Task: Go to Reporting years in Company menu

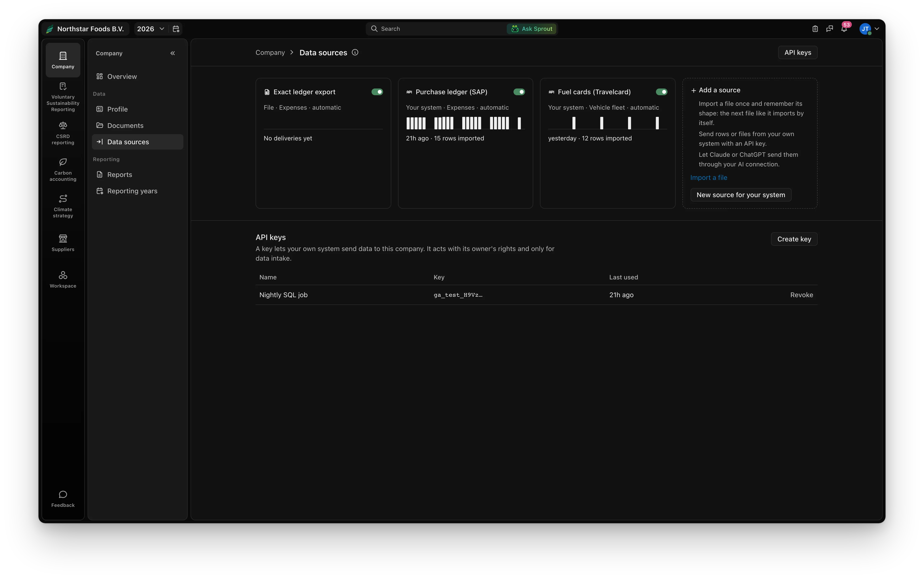Action: (x=138, y=191)
